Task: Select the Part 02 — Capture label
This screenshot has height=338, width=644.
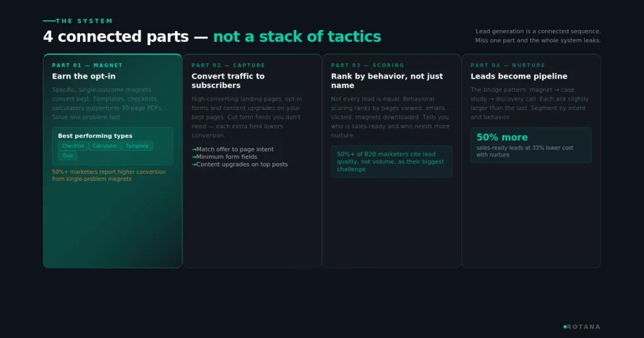Action: pyautogui.click(x=228, y=65)
